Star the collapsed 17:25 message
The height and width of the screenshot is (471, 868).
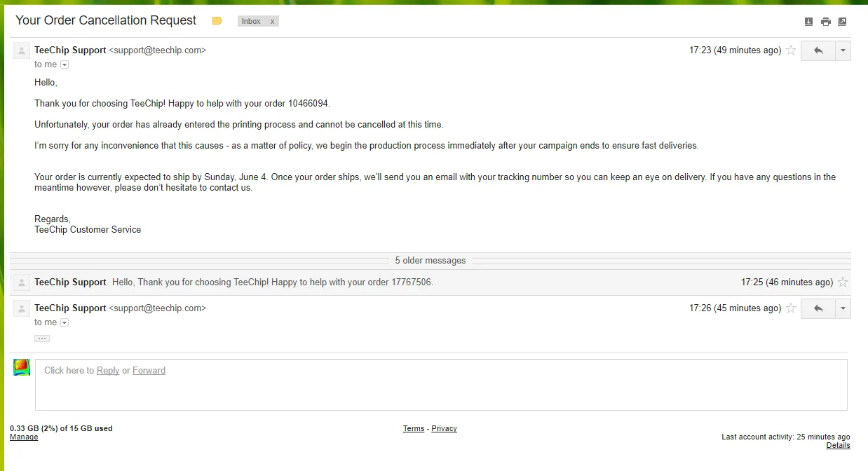[x=843, y=282]
